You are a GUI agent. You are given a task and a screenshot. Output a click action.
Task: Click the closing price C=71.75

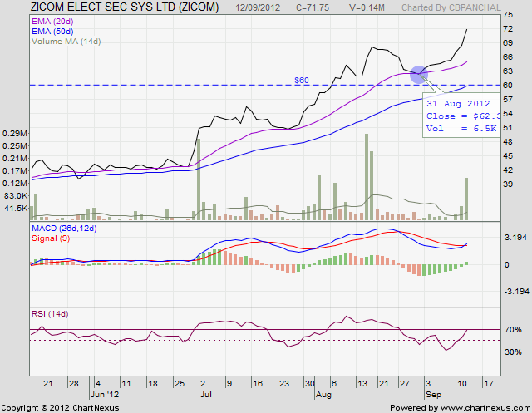tap(313, 7)
